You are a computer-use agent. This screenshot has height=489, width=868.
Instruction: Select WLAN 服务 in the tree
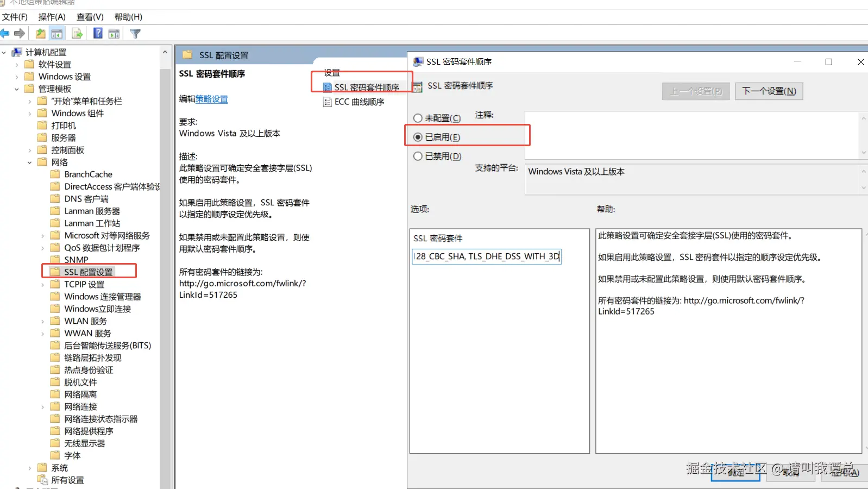click(85, 321)
